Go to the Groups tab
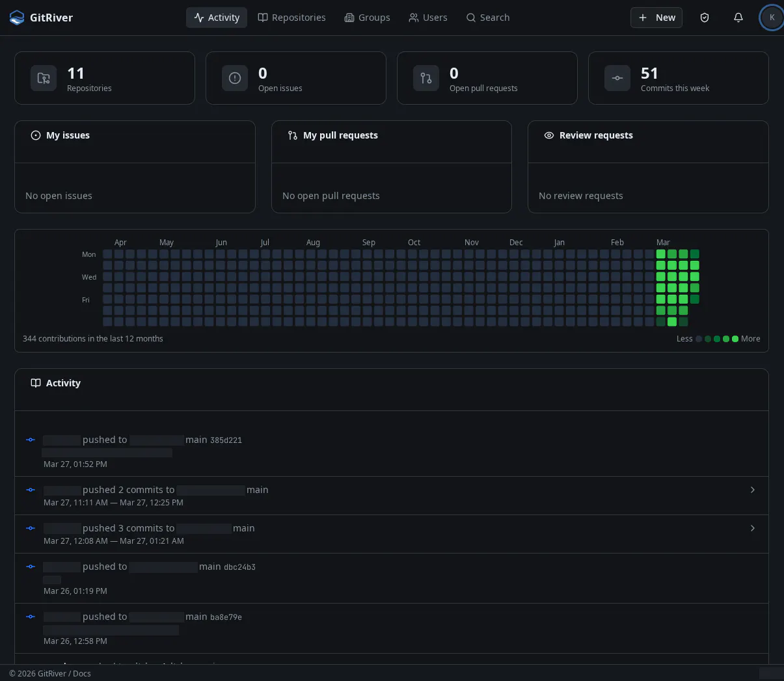This screenshot has width=784, height=681. pyautogui.click(x=367, y=18)
